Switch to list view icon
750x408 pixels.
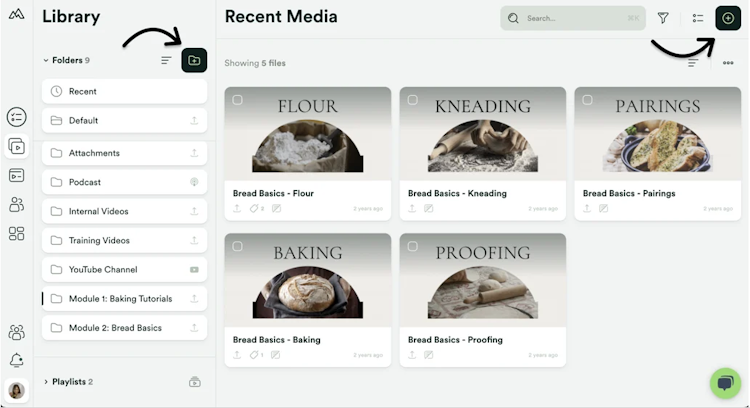(698, 18)
